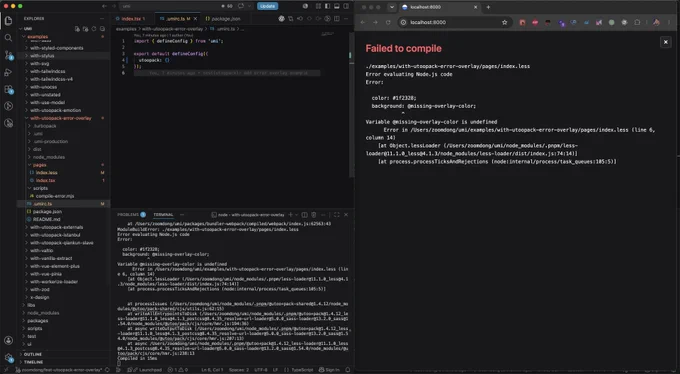The width and height of the screenshot is (680, 374).
Task: Open the Extensions view icon
Action: (x=8, y=89)
